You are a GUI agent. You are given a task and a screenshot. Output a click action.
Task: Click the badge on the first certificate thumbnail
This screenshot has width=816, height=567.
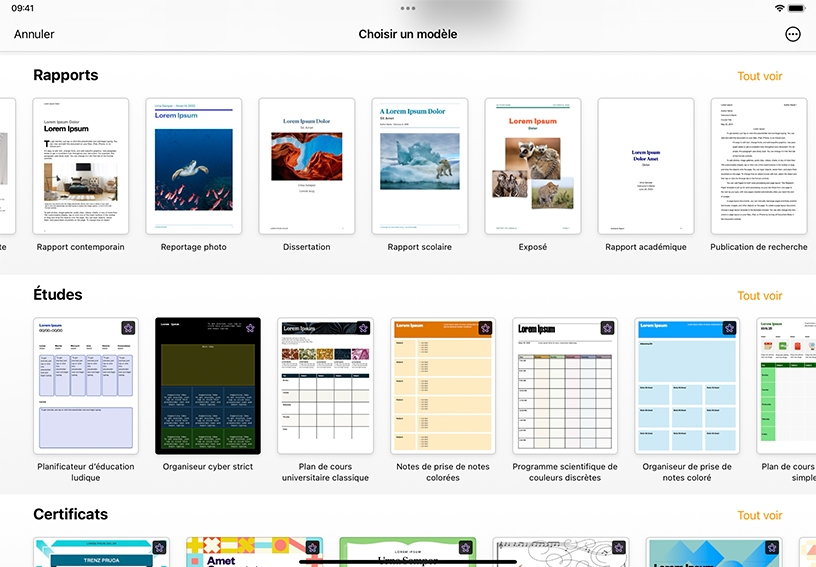click(159, 547)
